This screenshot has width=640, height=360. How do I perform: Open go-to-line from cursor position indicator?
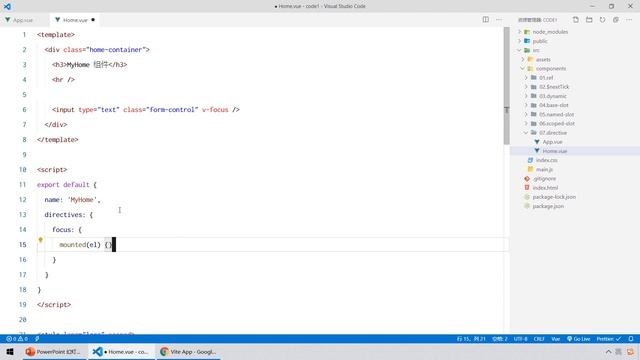click(x=471, y=339)
